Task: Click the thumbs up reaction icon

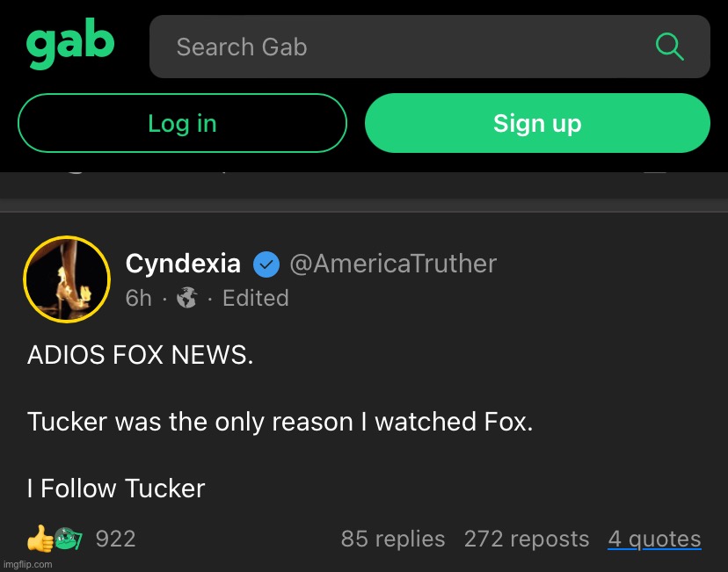Action: (x=39, y=538)
